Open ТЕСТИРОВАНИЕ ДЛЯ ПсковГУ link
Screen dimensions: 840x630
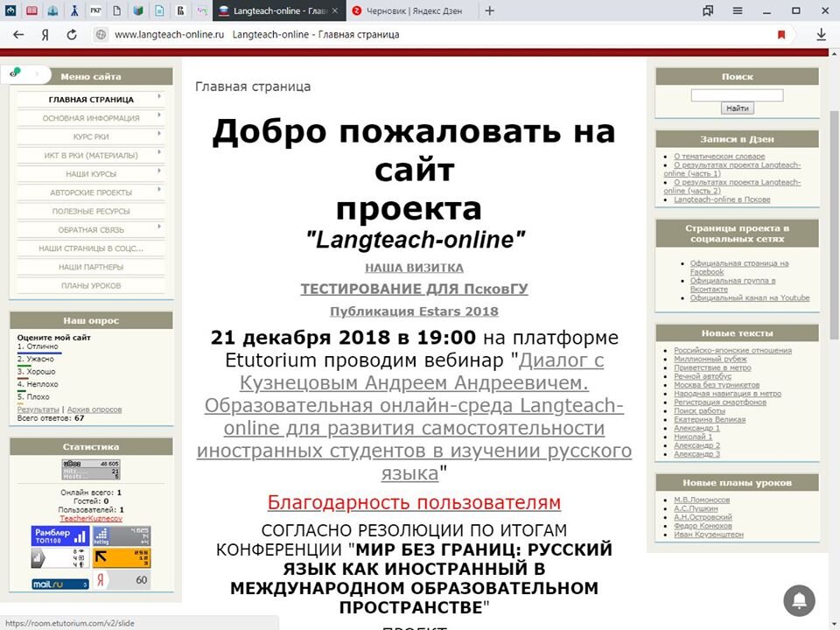(x=414, y=289)
